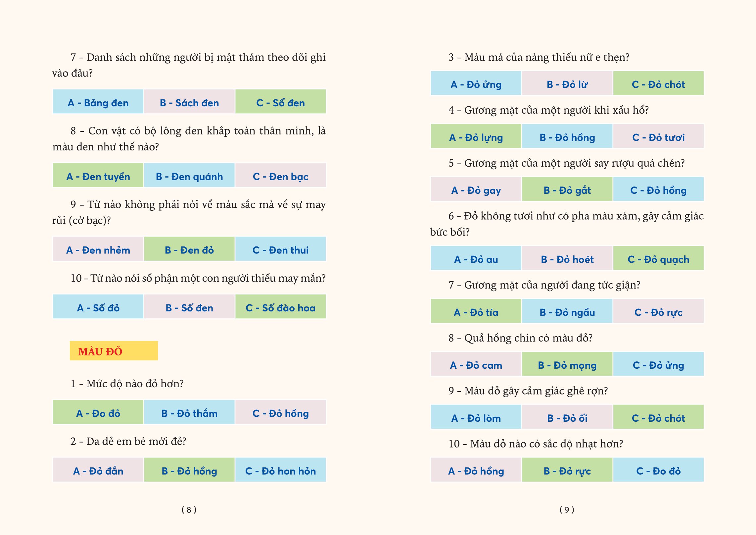
Task: Click 'A - Đỏ lựng' answer
Action: (x=476, y=137)
